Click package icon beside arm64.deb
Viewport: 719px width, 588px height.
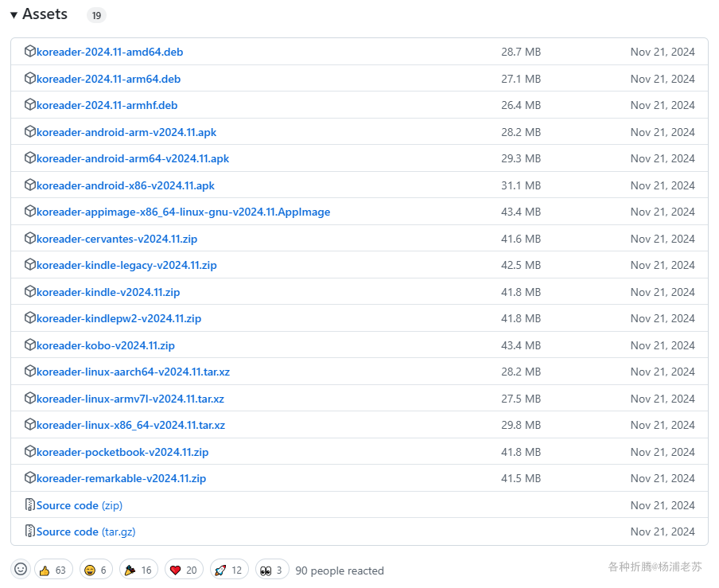click(x=29, y=78)
